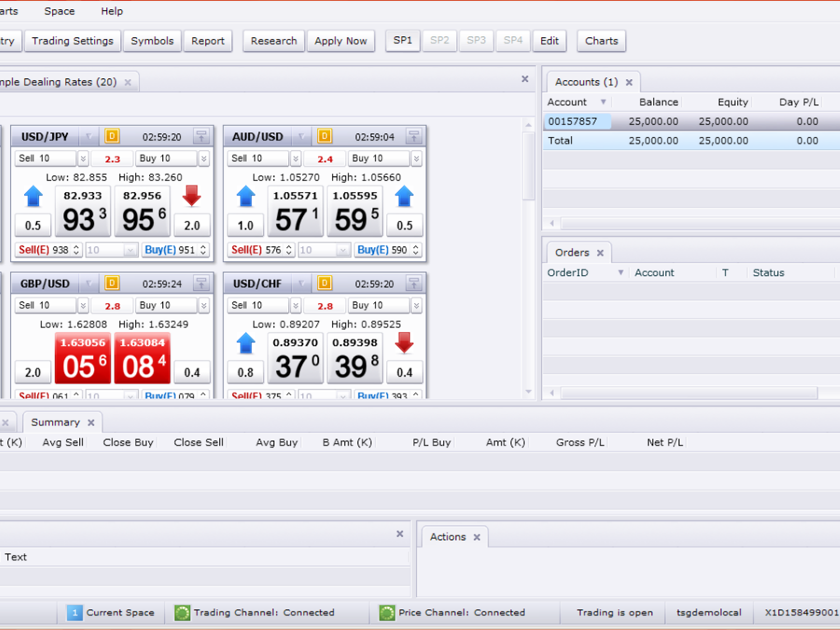The width and height of the screenshot is (840, 630).
Task: Click red down arrow on USD/JPY buy side
Action: [191, 196]
